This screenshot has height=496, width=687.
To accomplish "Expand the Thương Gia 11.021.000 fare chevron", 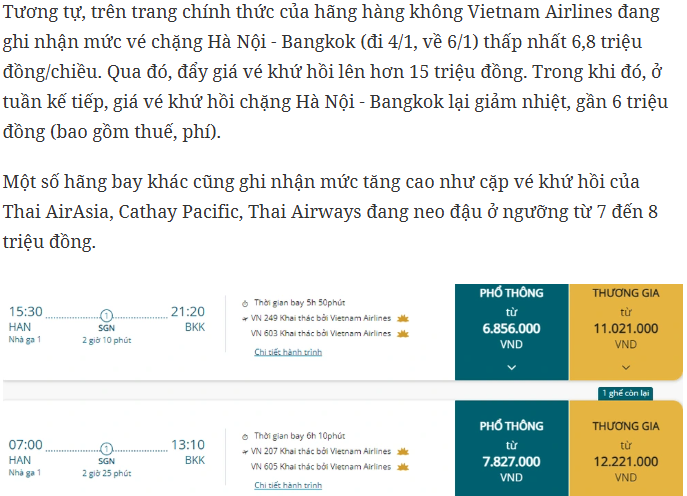I will 625,367.
